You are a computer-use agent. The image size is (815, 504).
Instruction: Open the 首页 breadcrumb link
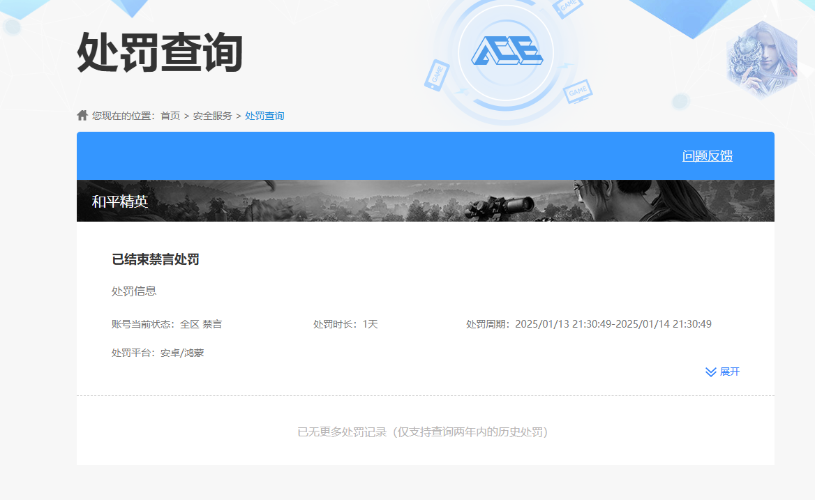(170, 116)
